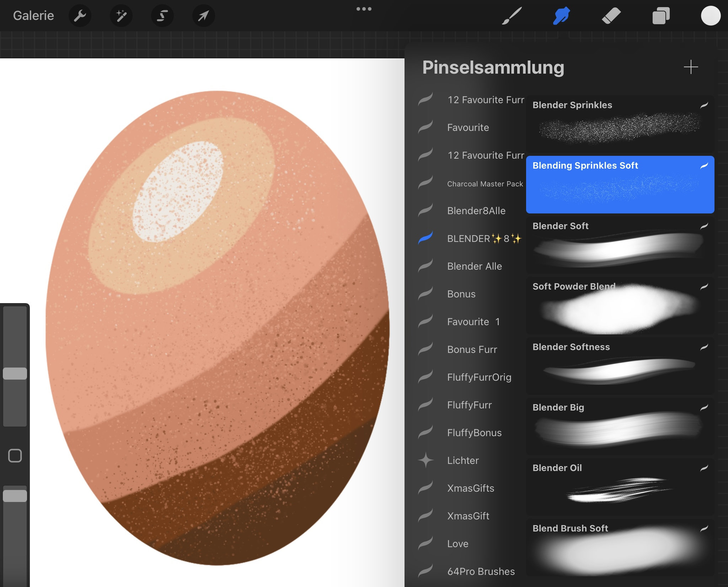
Task: Click the opacity slider handle
Action: 15,496
